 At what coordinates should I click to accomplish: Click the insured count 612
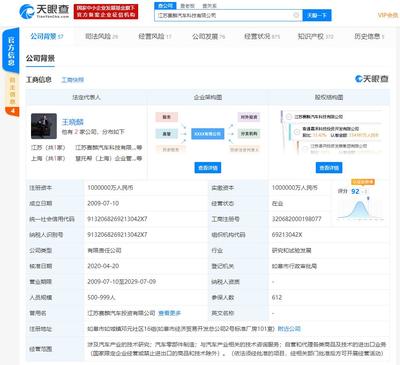point(277,297)
